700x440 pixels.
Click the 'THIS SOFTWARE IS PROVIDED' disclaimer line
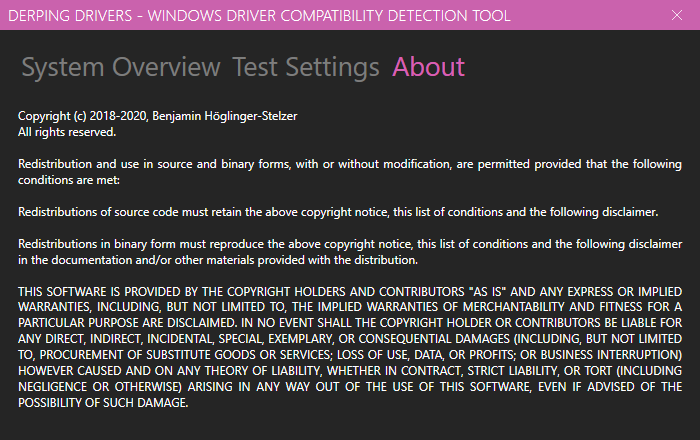pyautogui.click(x=350, y=292)
